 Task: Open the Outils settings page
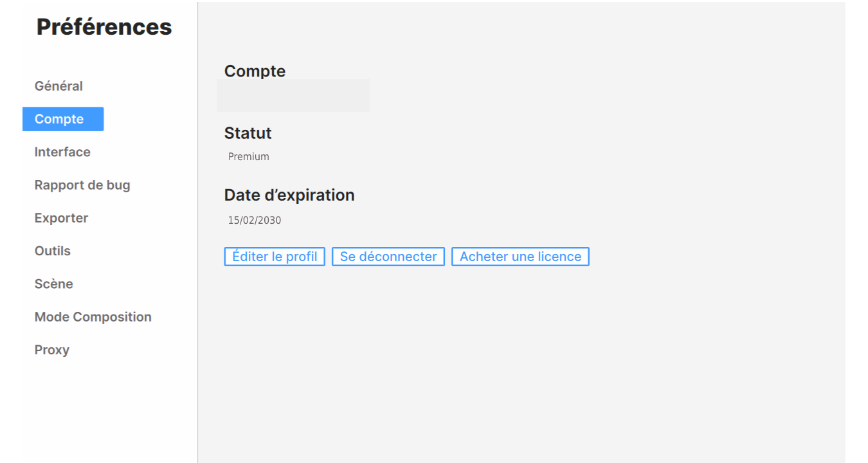(53, 251)
